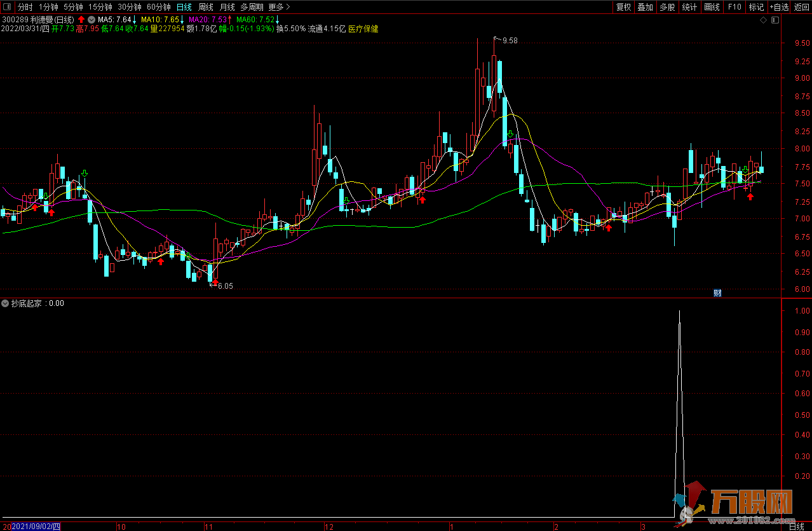Screen dimensions: 812x531
Task: Select the 15分钟 period tab
Action: click(100, 7)
